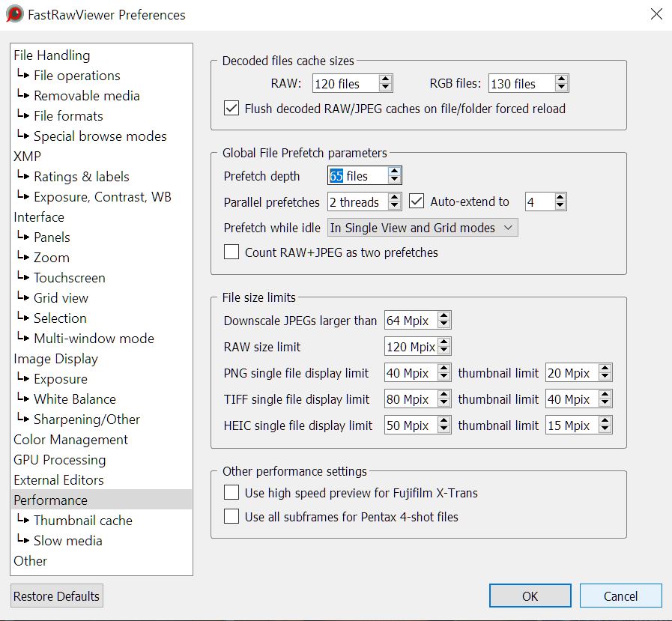Increase RAW cache size with up arrow
672x621 pixels.
point(385,79)
